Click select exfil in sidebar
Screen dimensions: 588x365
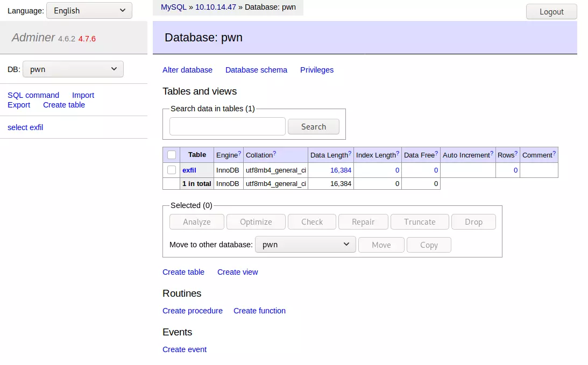click(25, 127)
